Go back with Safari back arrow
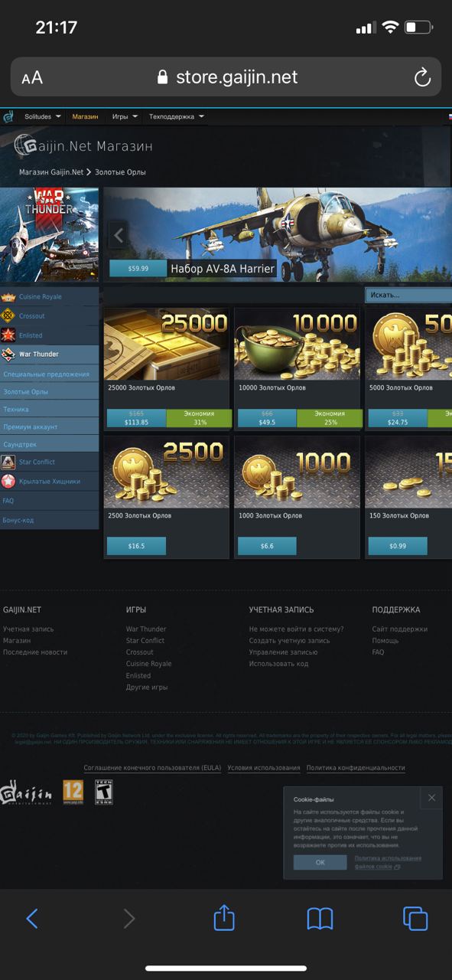This screenshot has height=980, width=452. point(32,918)
